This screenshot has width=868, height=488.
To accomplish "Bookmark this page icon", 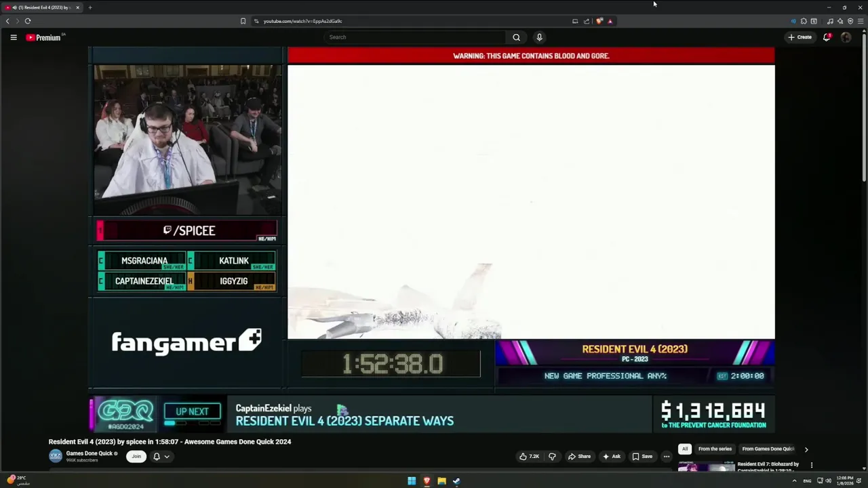I will [243, 21].
